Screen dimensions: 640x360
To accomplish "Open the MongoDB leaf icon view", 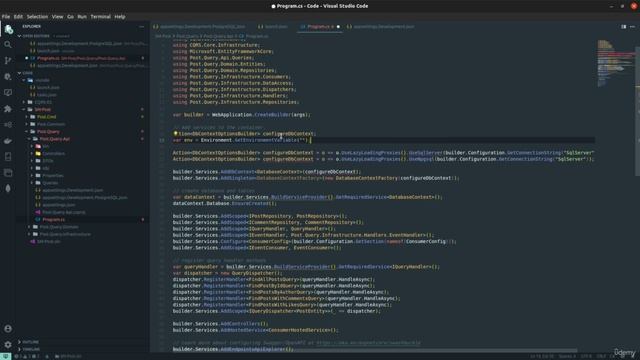I will coord(8,189).
